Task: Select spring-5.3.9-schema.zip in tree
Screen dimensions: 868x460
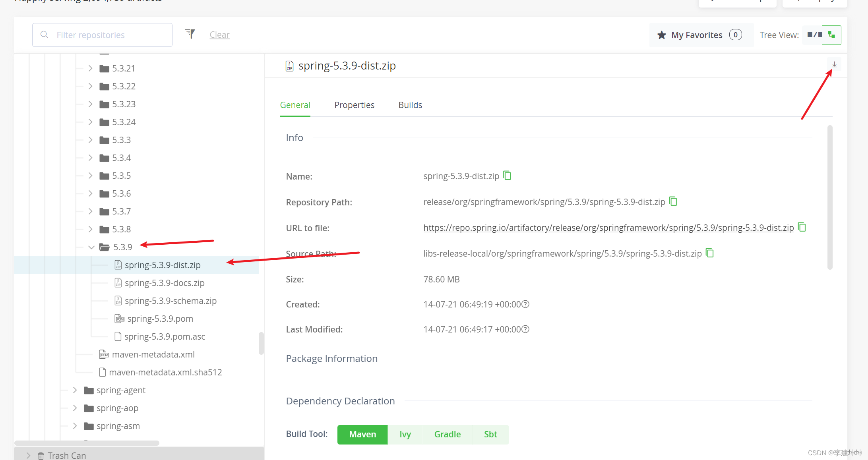Action: (x=170, y=301)
